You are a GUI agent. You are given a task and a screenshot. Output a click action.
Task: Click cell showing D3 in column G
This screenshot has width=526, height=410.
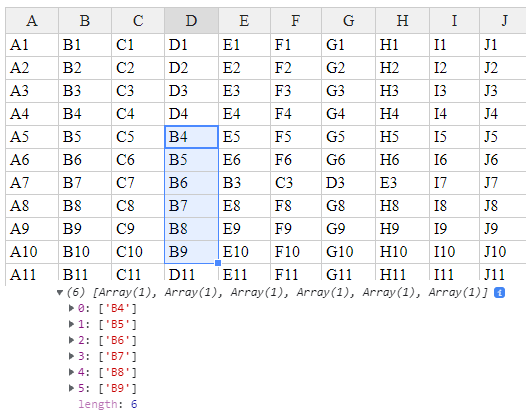(x=349, y=183)
